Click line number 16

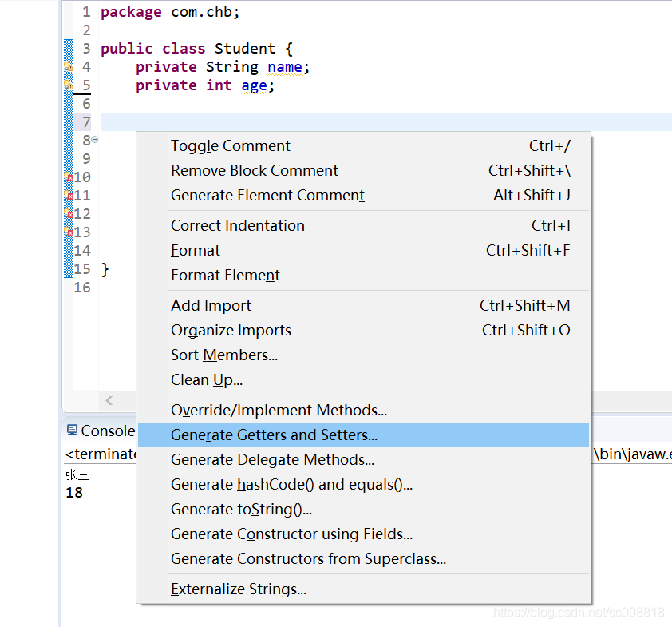click(82, 288)
